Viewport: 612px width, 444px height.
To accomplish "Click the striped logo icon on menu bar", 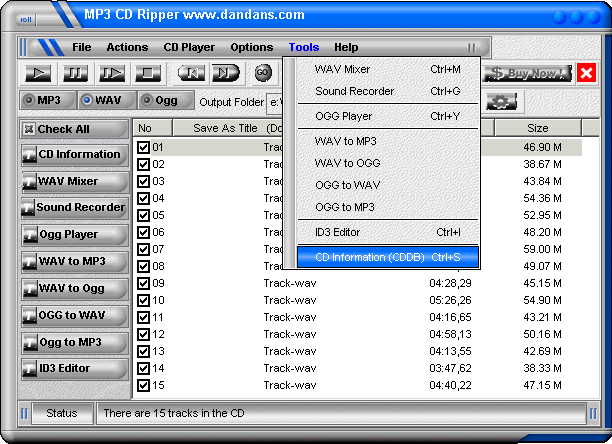I will point(52,48).
